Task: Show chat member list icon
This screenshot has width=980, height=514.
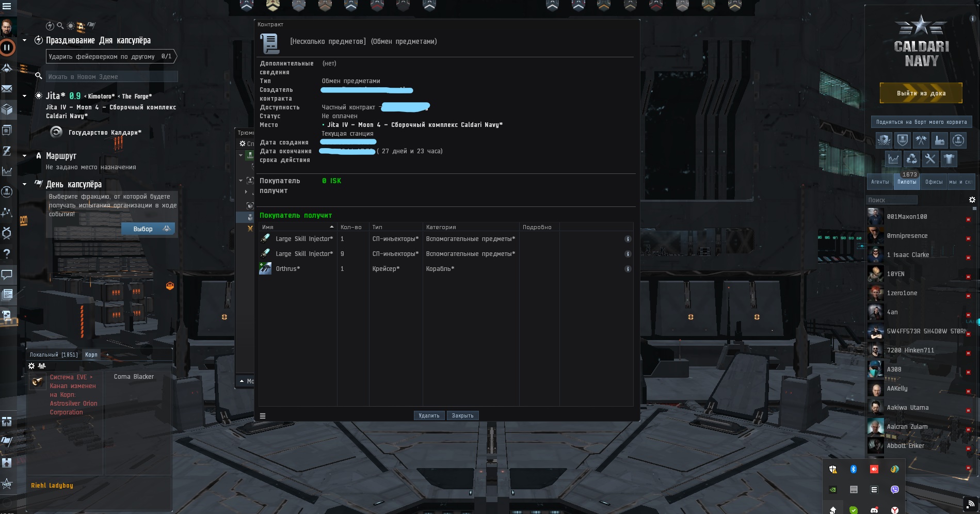Action: [x=42, y=366]
